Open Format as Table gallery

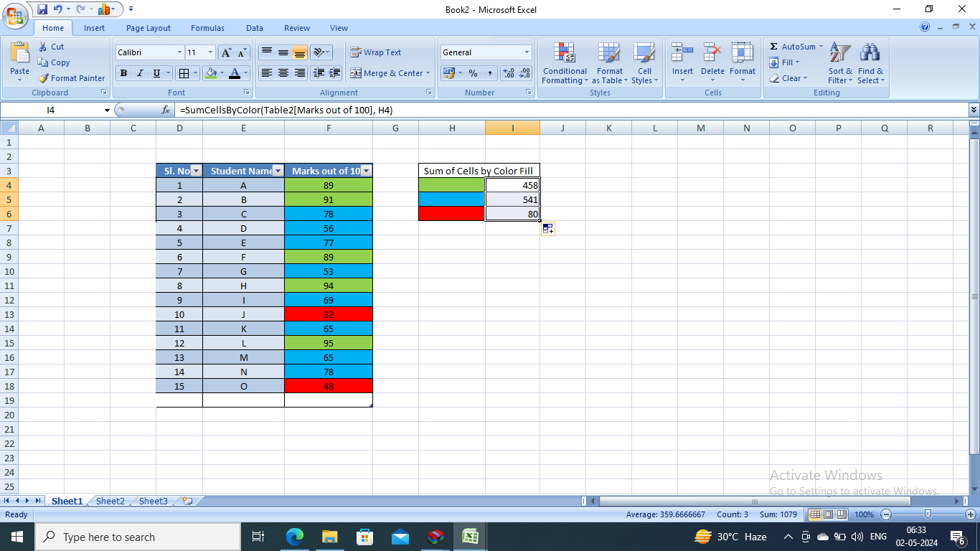point(609,63)
